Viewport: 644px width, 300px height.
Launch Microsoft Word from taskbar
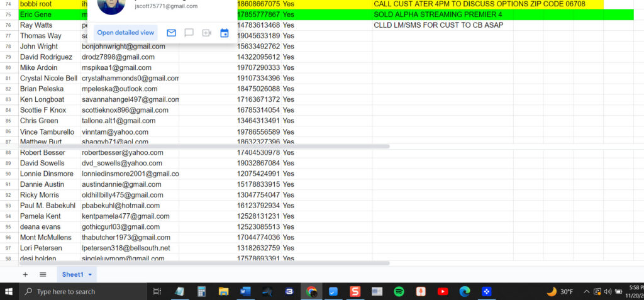coord(245,291)
